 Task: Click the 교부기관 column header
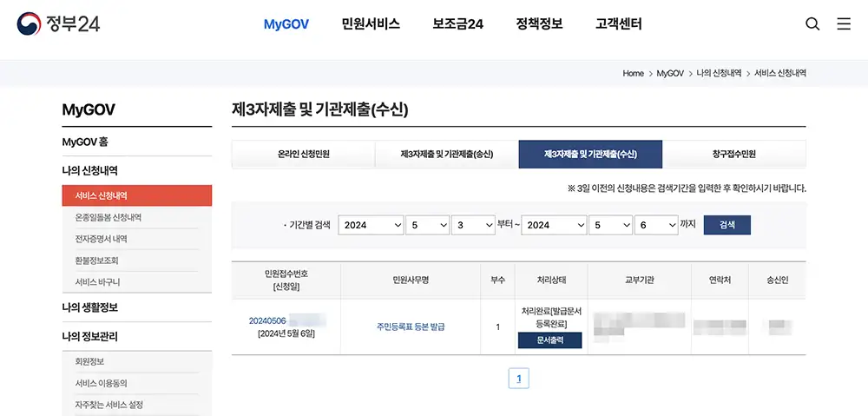tap(640, 281)
